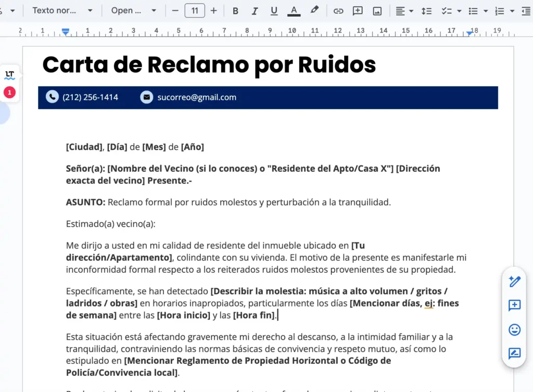Click the decrease indent icon

pyautogui.click(x=526, y=10)
